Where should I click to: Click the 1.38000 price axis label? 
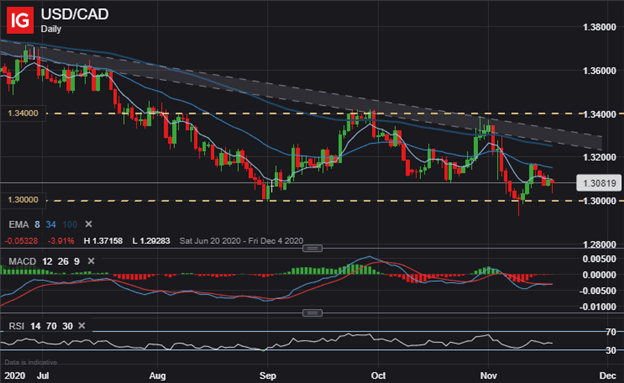pyautogui.click(x=599, y=27)
